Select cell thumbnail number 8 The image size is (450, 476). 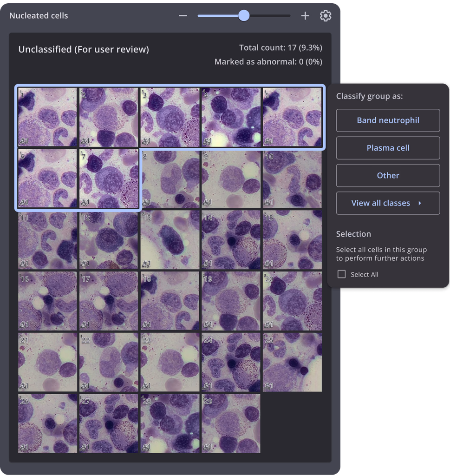point(170,179)
